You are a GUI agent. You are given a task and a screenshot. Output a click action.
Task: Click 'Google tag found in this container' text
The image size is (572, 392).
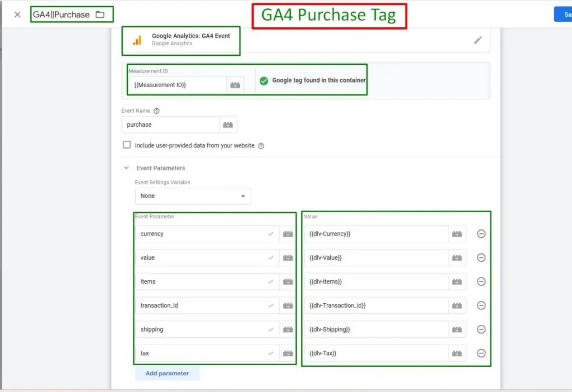(319, 80)
